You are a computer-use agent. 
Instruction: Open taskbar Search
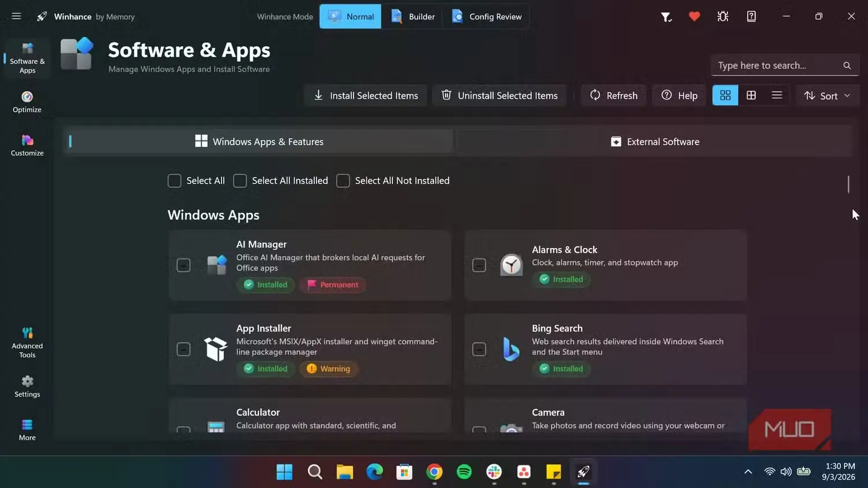tap(315, 472)
